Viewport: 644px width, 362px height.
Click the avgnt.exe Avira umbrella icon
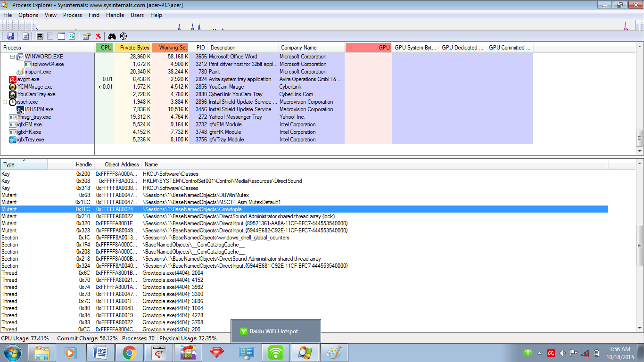click(13, 79)
